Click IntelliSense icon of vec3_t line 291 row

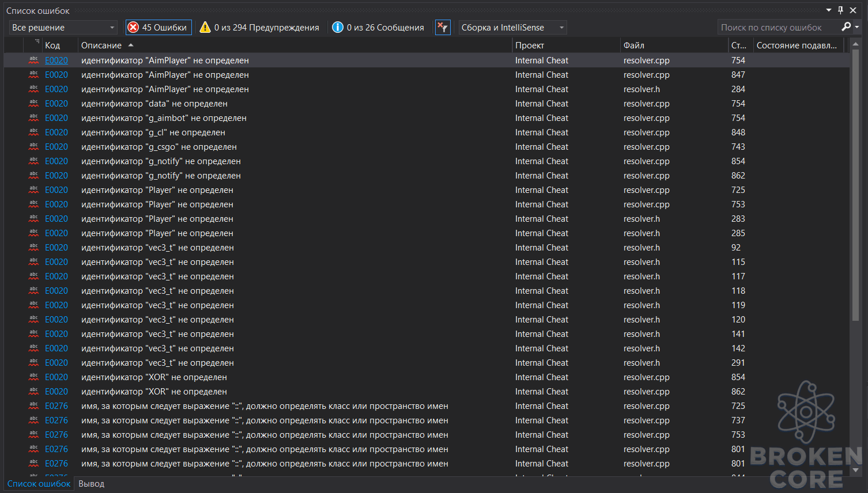tap(33, 362)
